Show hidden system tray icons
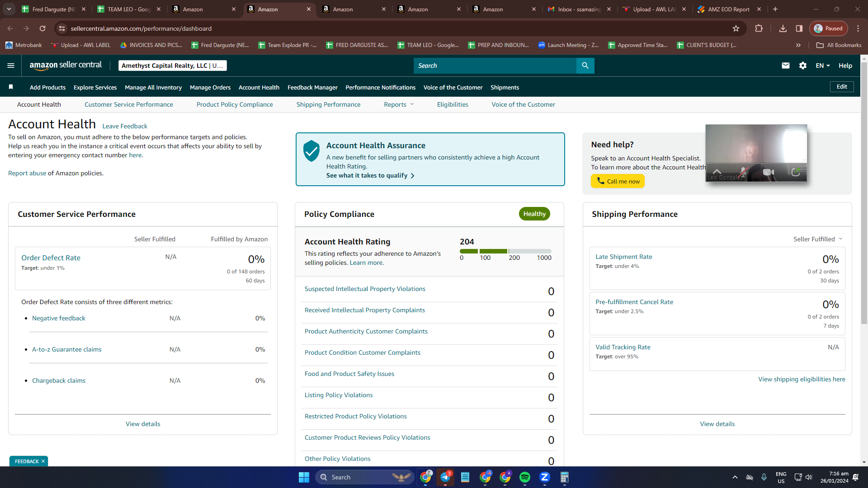The width and height of the screenshot is (868, 488). click(x=735, y=477)
